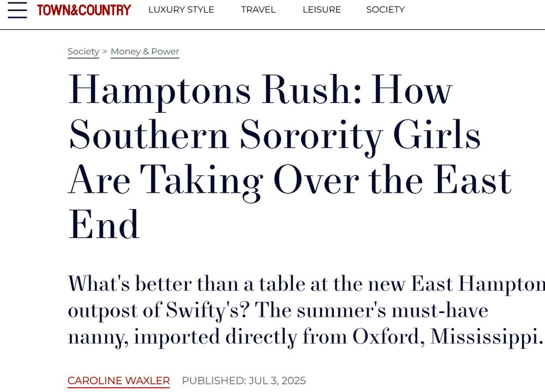Open Society in the top navigation bar
Viewport: 545px width, 392px height.
[385, 10]
